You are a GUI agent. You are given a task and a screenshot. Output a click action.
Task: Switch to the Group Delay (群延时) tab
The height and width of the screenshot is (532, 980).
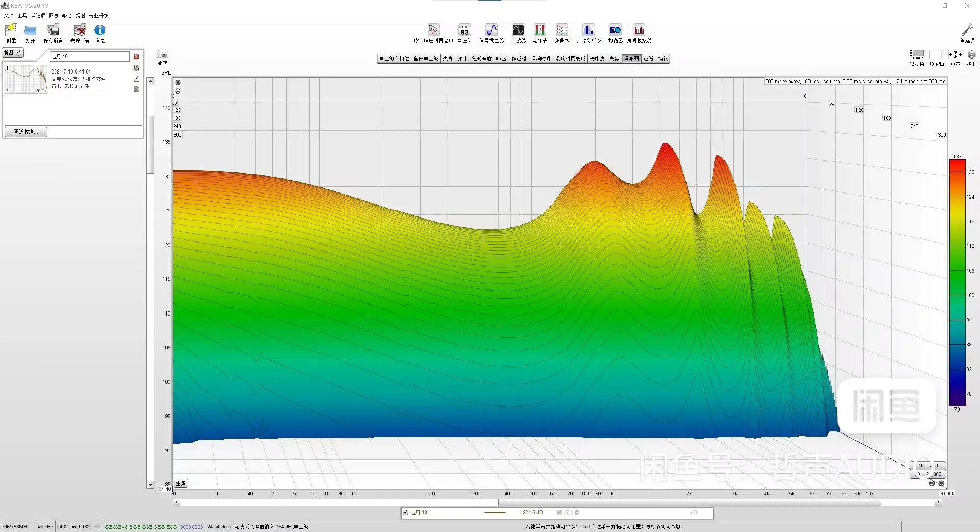coord(519,59)
